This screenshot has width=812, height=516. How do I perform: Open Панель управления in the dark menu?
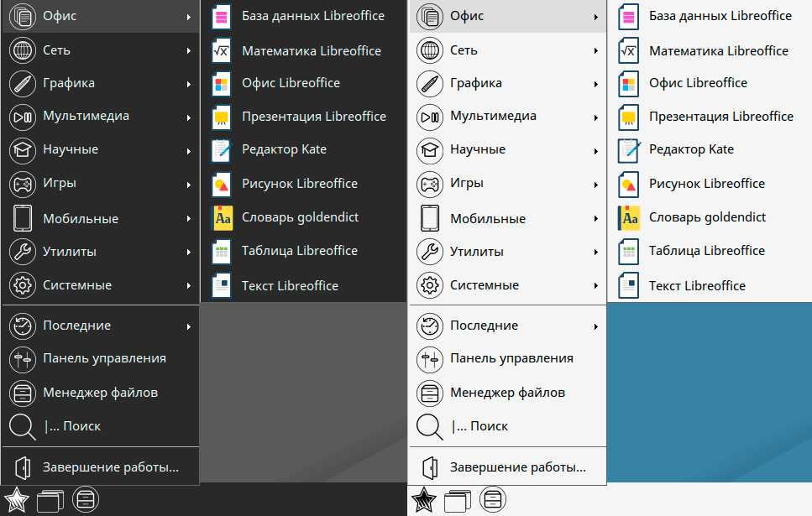click(x=104, y=359)
